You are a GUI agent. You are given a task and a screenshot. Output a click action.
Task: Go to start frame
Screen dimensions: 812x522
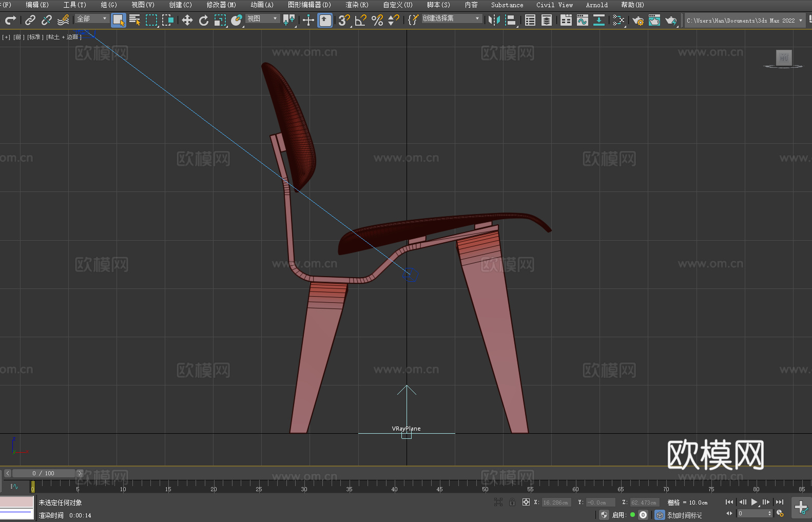729,502
